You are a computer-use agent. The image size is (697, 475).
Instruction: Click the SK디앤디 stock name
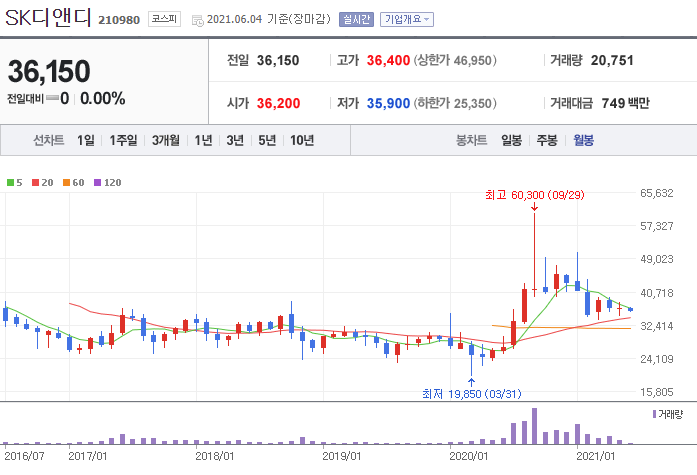pos(48,18)
